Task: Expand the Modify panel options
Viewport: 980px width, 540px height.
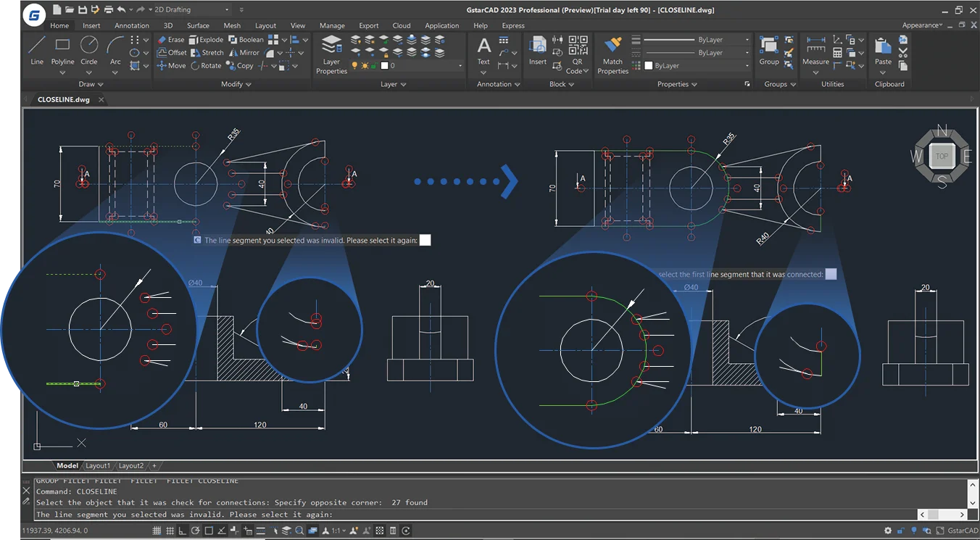Action: click(x=236, y=84)
